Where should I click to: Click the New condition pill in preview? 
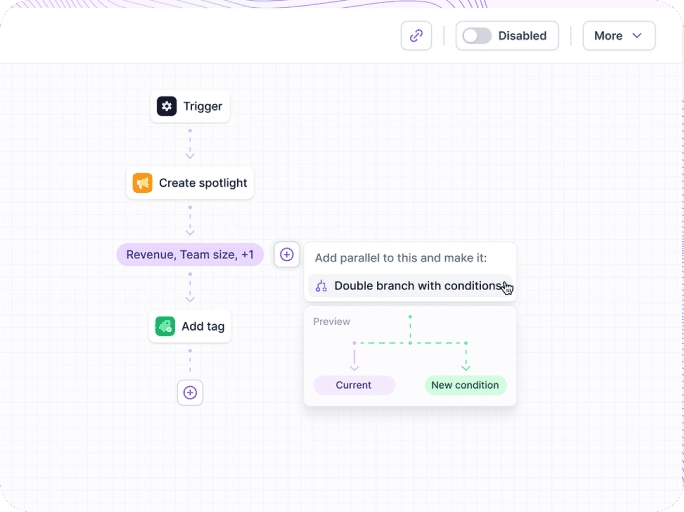pyautogui.click(x=465, y=385)
